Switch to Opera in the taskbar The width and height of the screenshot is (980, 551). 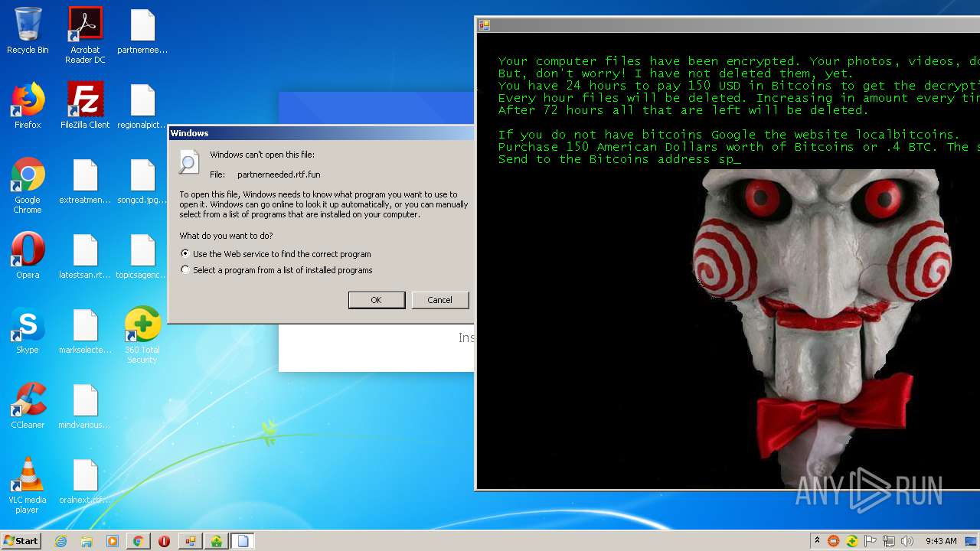click(x=165, y=541)
